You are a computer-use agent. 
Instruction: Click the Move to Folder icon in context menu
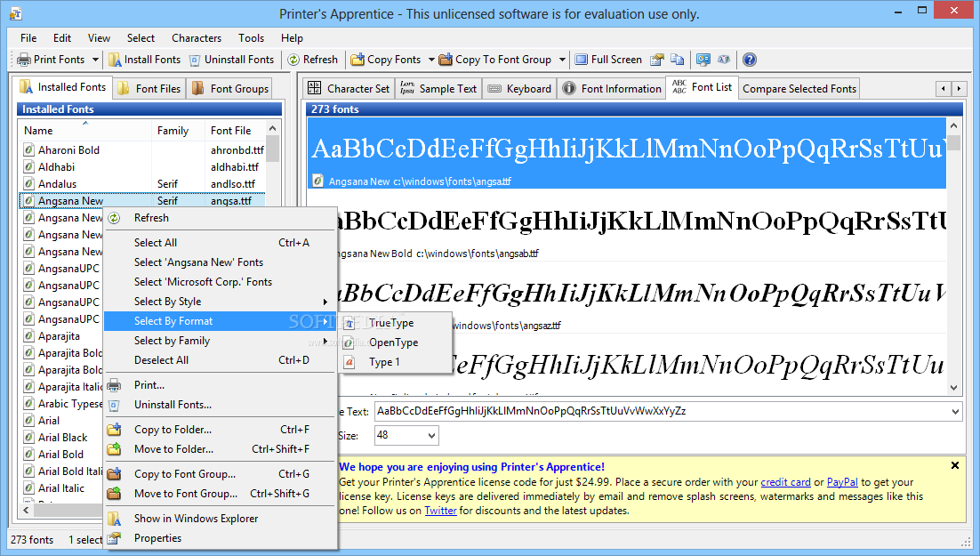pyautogui.click(x=114, y=449)
